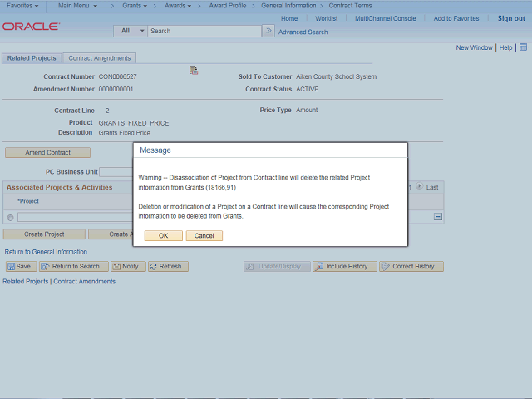
Task: Open the All search category dropdown
Action: pos(131,31)
